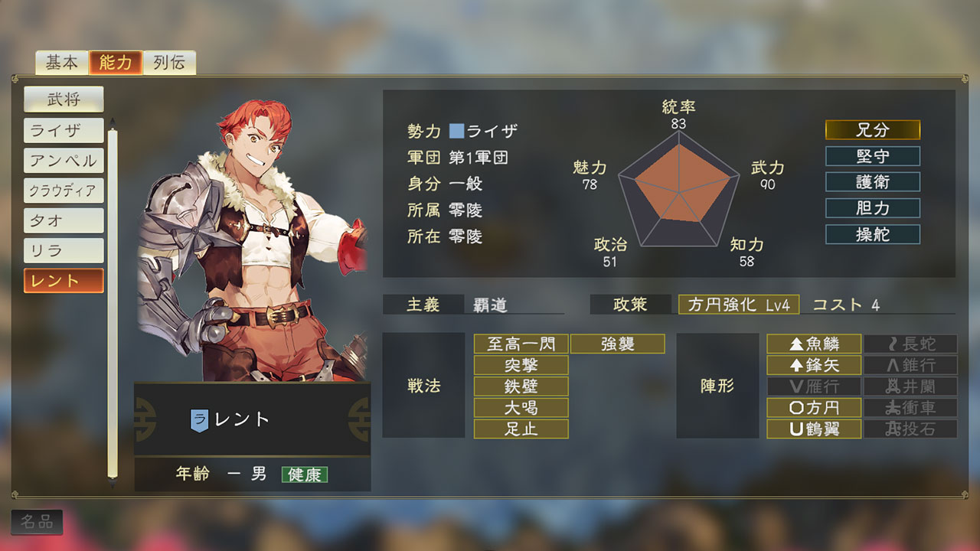Select アンペル in officer list

coord(64,160)
